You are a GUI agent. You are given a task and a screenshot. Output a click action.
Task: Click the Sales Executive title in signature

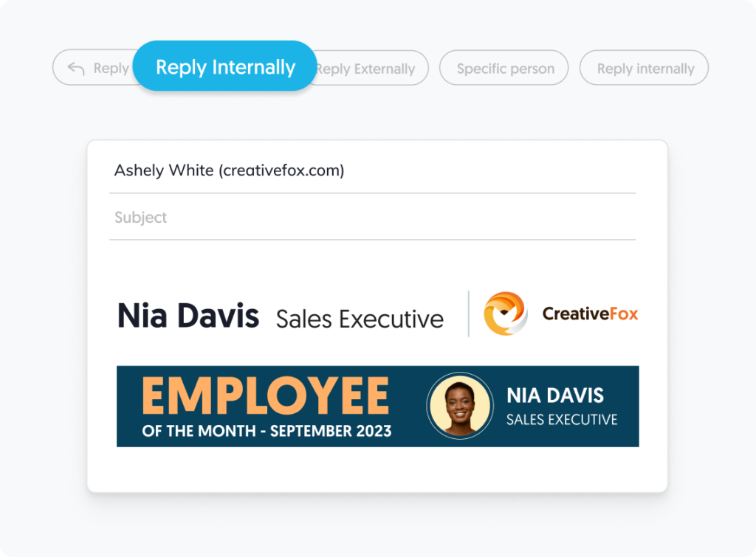point(360,319)
